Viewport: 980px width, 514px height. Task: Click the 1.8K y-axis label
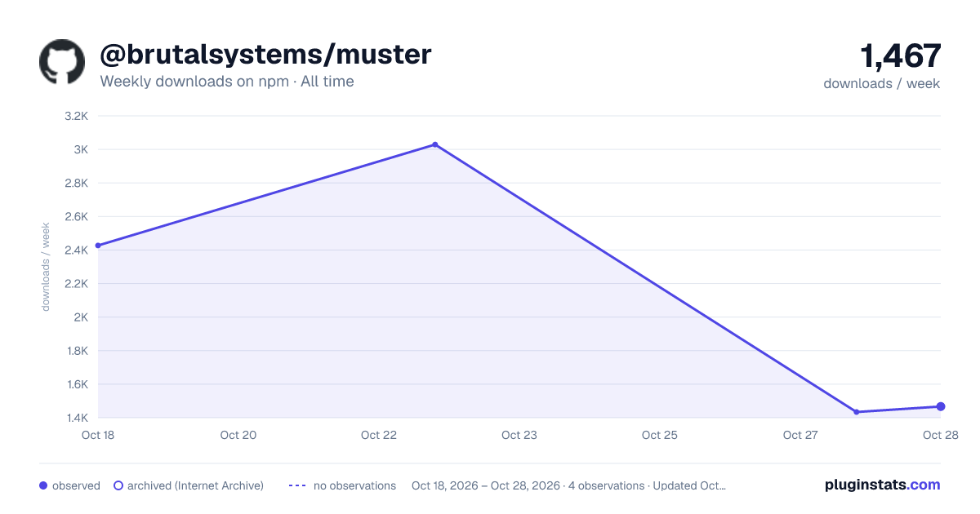76,351
